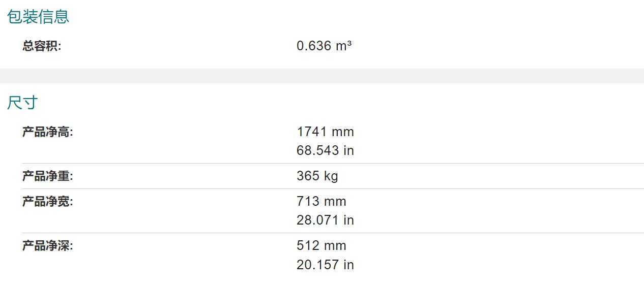Click the 713 mm width value

tap(321, 202)
